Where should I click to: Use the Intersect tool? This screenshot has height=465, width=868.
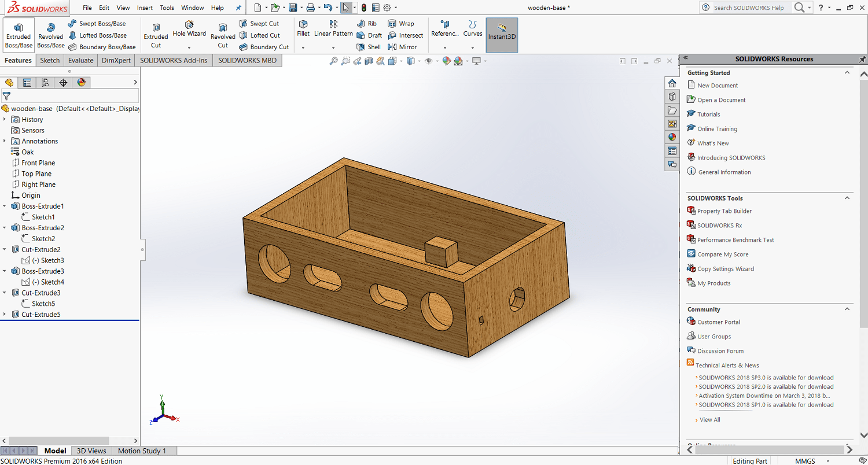[x=406, y=35]
